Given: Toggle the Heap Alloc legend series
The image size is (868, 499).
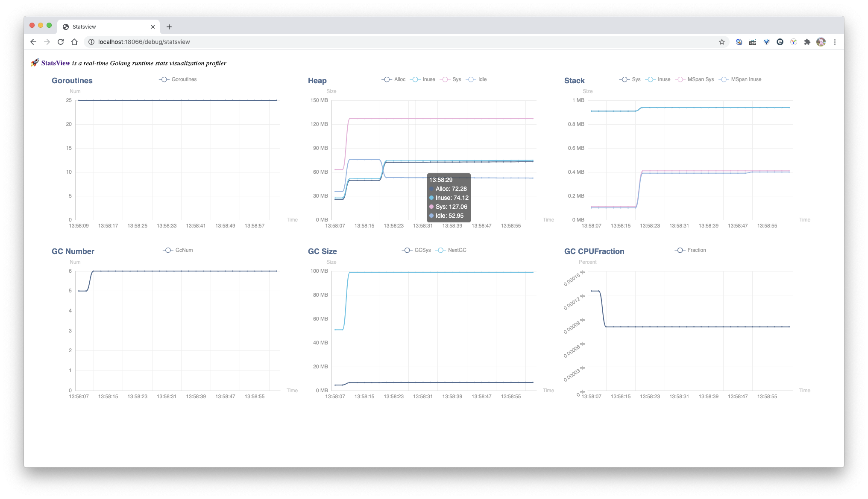Looking at the screenshot, I should tap(393, 79).
